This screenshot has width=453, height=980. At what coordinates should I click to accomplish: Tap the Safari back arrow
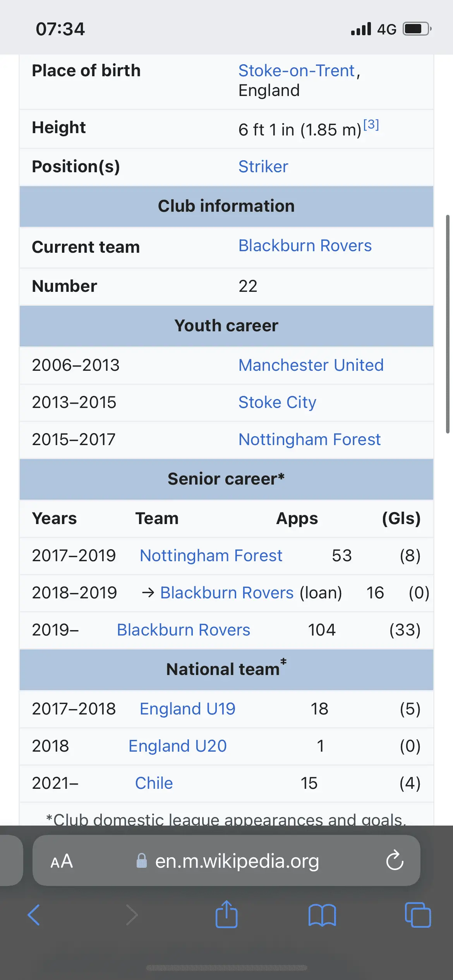pyautogui.click(x=34, y=915)
